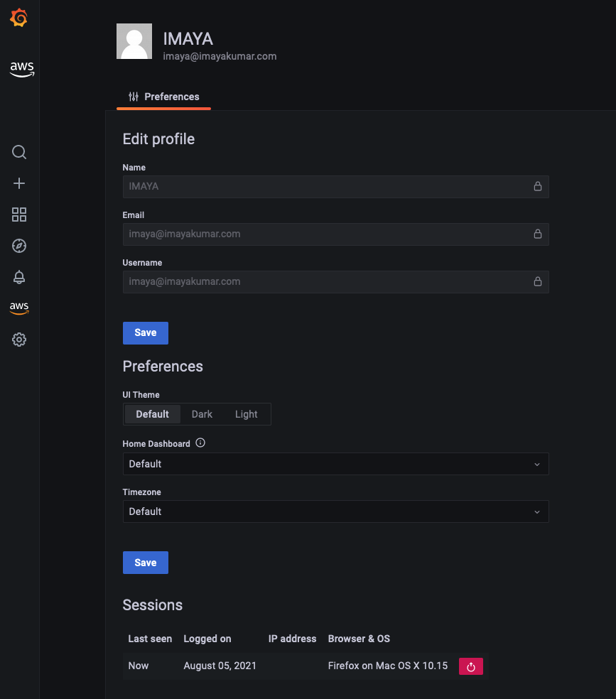Expand the Home Dashboard dropdown
This screenshot has width=616, height=699.
coord(335,464)
